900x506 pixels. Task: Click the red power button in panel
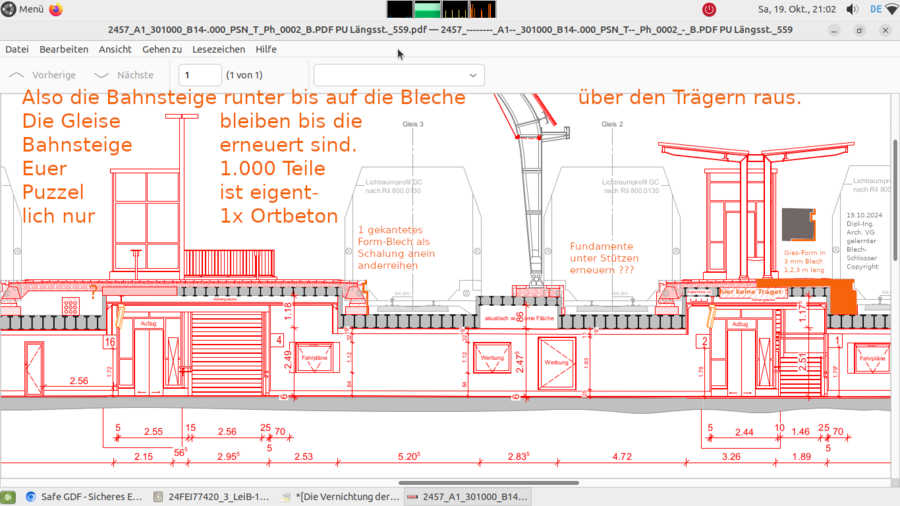click(709, 9)
